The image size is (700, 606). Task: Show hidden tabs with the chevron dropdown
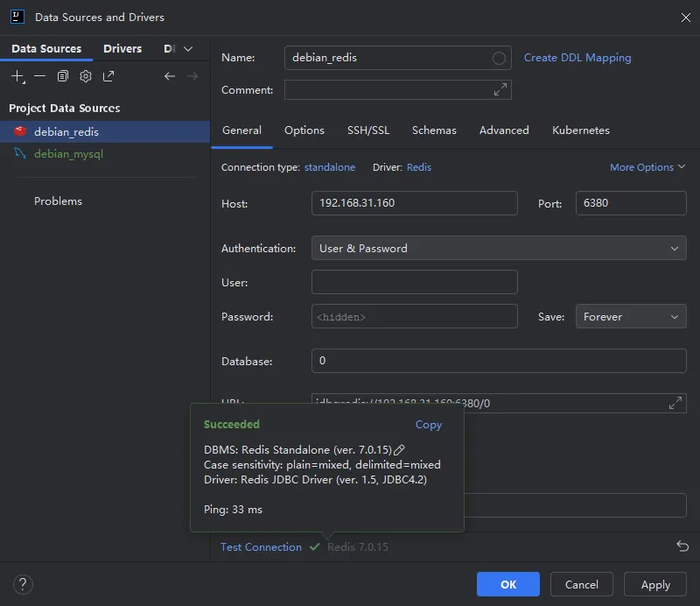[188, 49]
